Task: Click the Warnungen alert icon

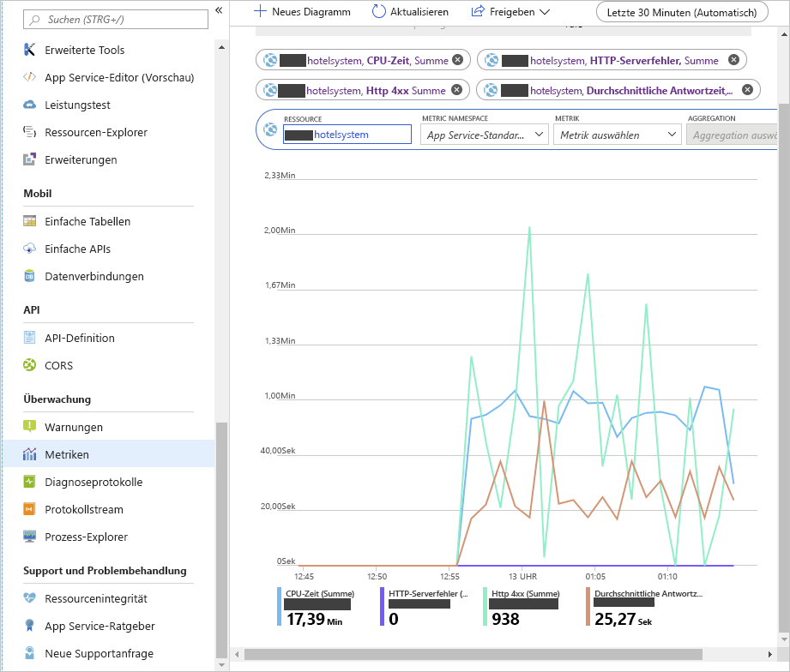Action: pos(30,426)
